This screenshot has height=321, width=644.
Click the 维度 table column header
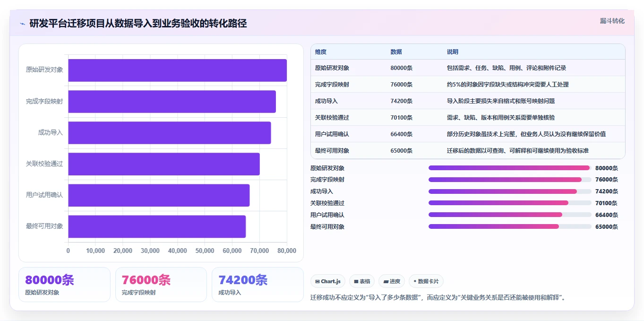[x=321, y=52]
